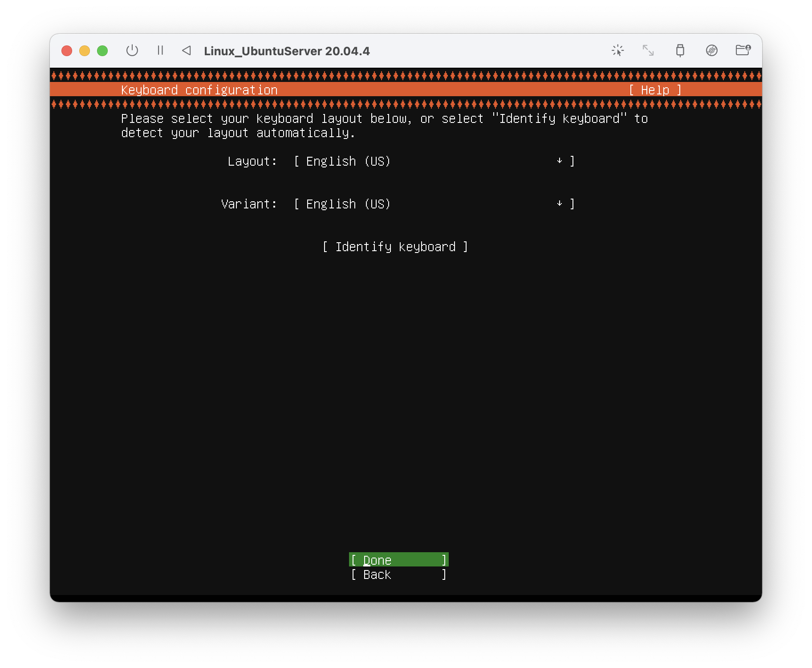This screenshot has height=668, width=812.
Task: Open the Layout dropdown English (US)
Action: (434, 161)
